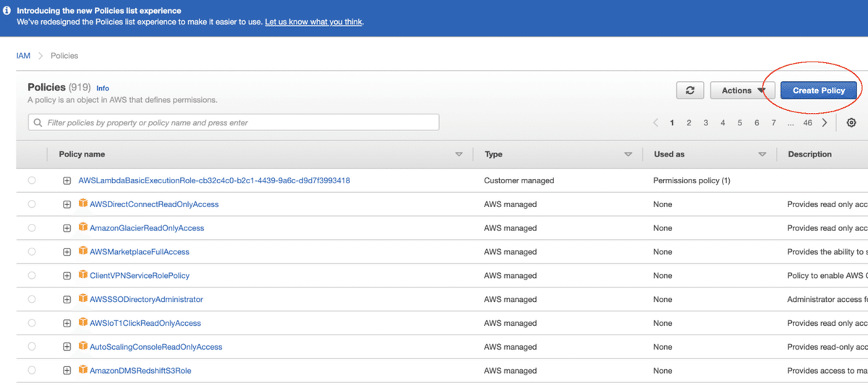Screen dimensions: 868x386
Task: Go to the IAM breadcrumb
Action: pos(23,56)
